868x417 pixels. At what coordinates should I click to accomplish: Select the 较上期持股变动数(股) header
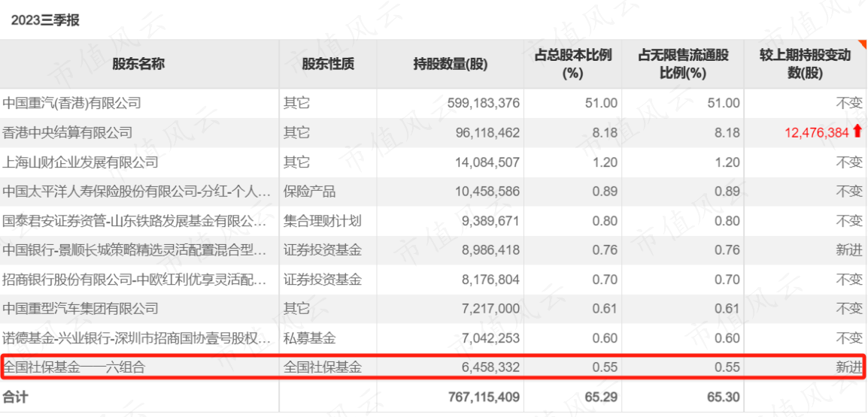[805, 64]
